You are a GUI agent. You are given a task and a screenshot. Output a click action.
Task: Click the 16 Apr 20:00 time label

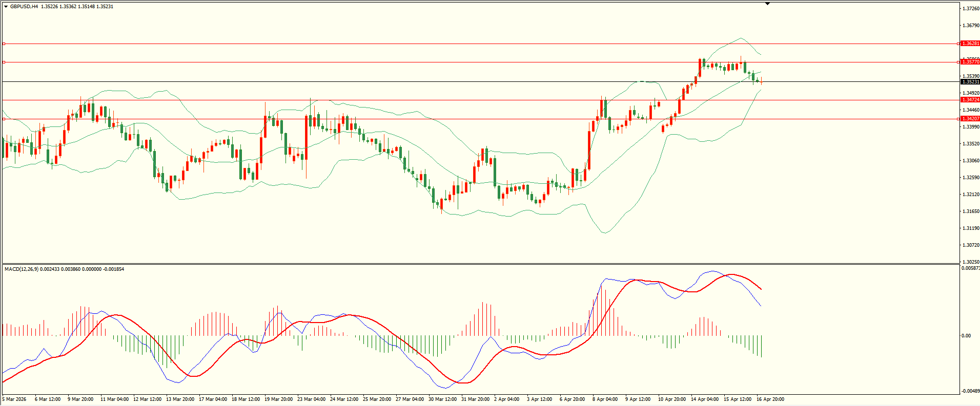tap(770, 399)
